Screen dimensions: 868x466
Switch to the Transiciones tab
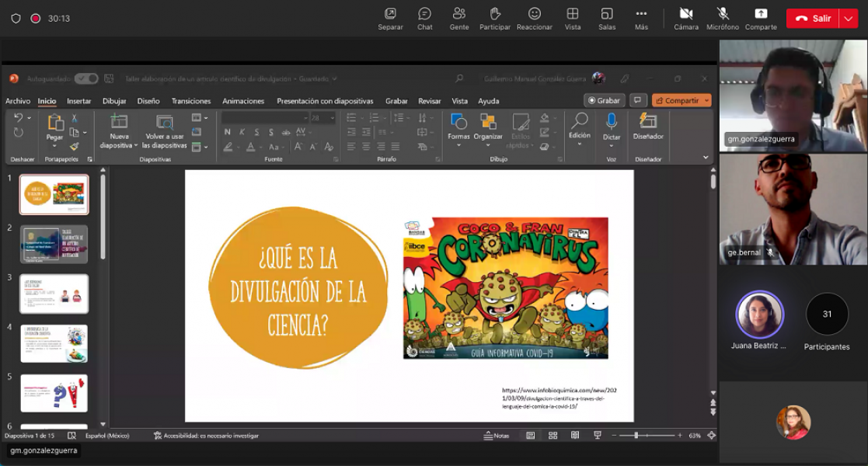[x=191, y=101]
